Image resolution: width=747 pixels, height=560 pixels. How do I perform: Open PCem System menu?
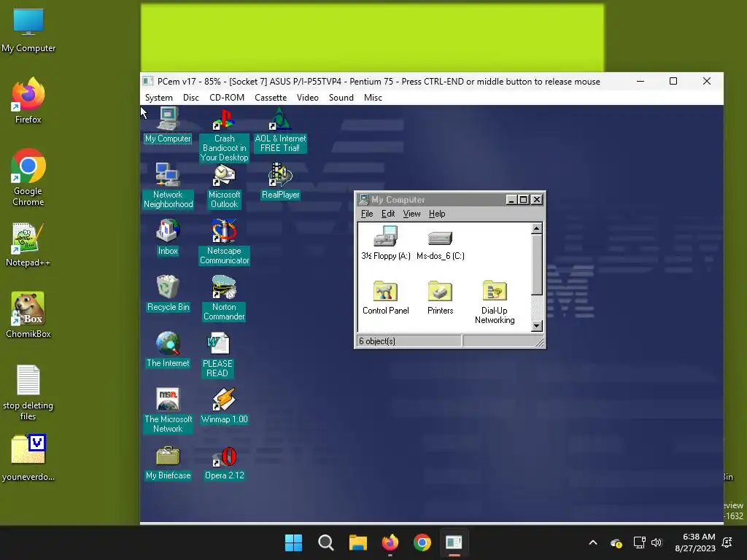[158, 98]
